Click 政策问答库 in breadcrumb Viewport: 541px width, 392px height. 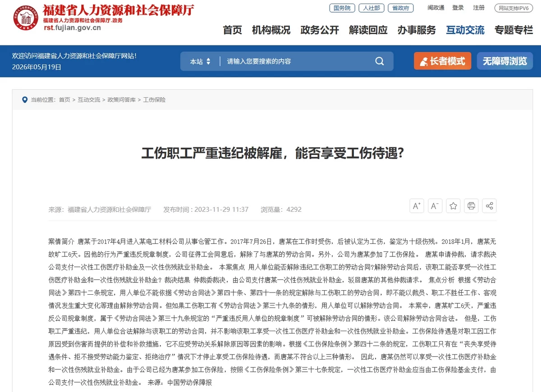pyautogui.click(x=121, y=100)
